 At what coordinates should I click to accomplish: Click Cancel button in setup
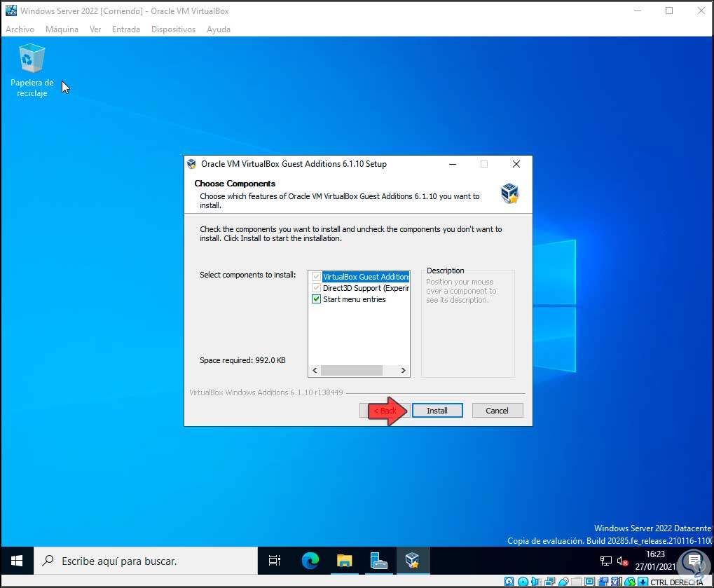click(497, 411)
